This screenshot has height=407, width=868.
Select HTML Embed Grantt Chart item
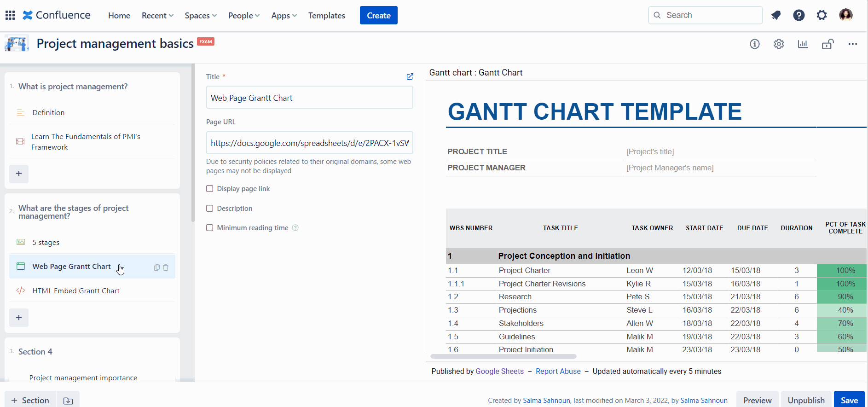tap(76, 291)
